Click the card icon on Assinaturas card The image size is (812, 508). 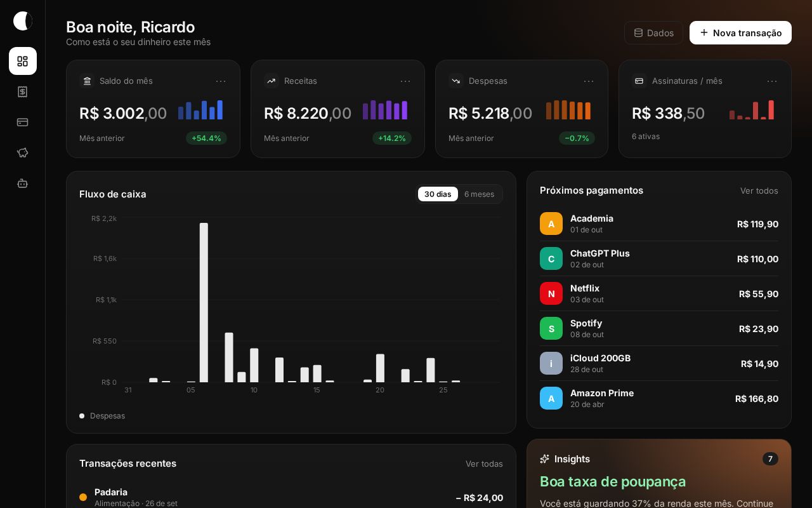(x=639, y=81)
